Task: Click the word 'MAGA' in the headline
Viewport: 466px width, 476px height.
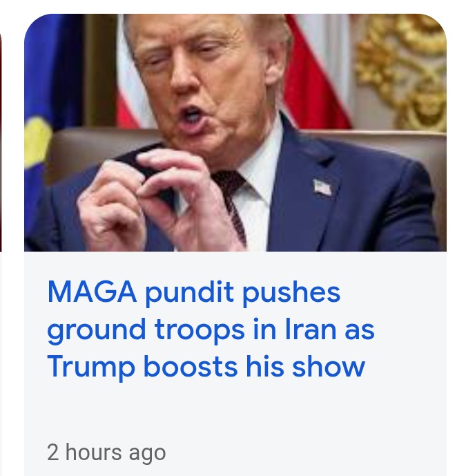Action: 92,292
